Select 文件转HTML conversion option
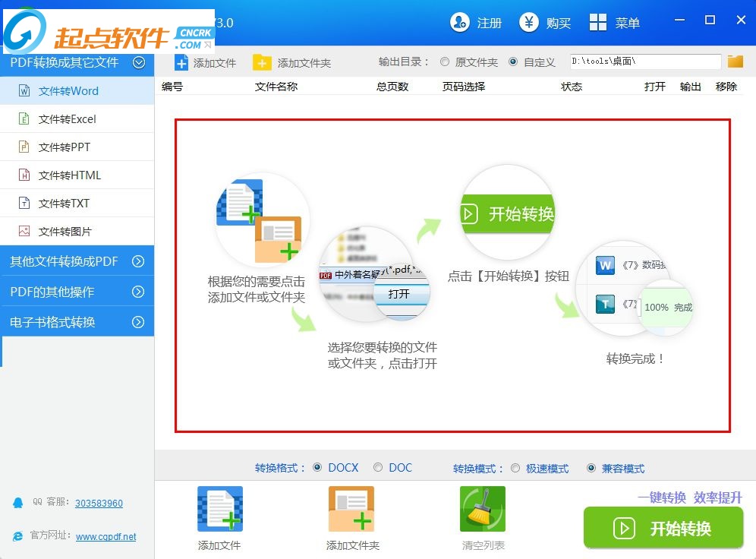Image resolution: width=756 pixels, height=559 pixels. (77, 175)
